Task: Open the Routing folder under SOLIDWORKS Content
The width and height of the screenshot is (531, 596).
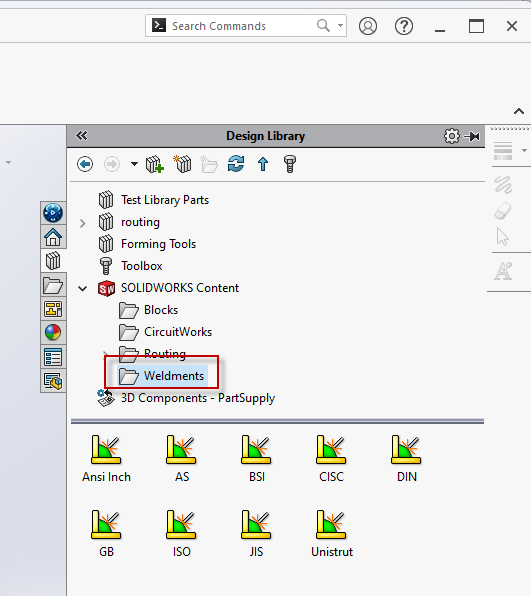Action: [165, 354]
